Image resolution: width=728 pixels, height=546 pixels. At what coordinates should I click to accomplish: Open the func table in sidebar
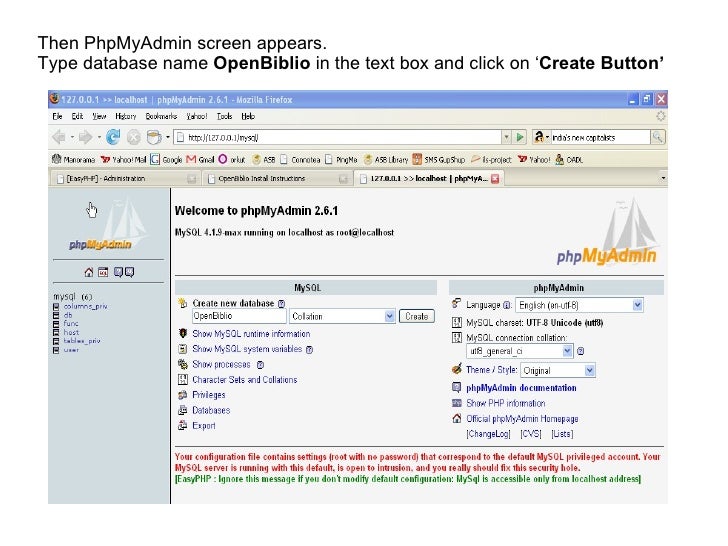tap(71, 324)
